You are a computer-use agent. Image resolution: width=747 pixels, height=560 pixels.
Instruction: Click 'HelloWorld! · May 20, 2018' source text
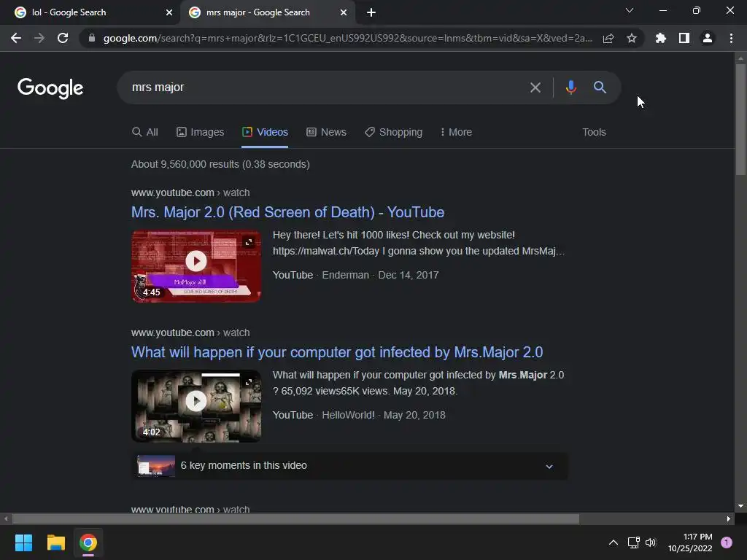(x=384, y=415)
